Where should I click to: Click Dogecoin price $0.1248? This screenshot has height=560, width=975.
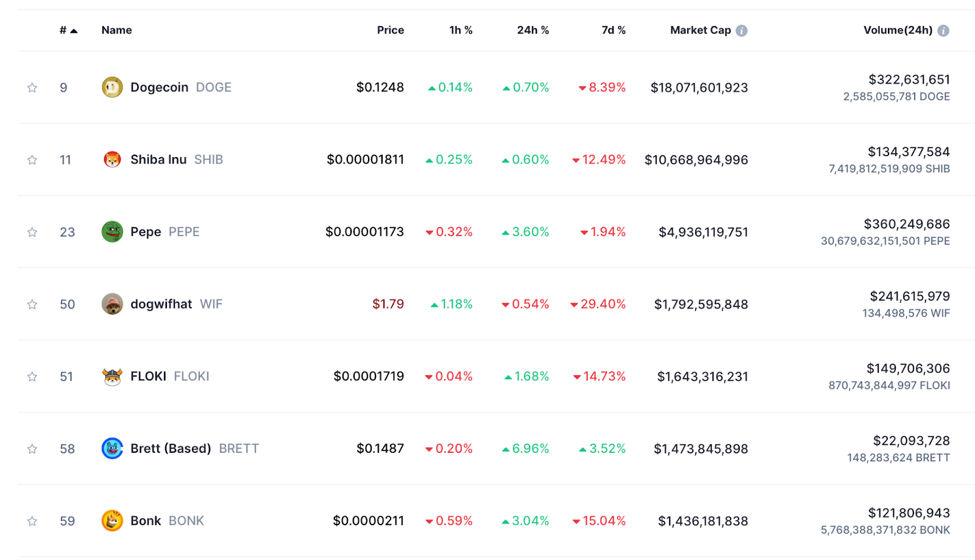(380, 87)
